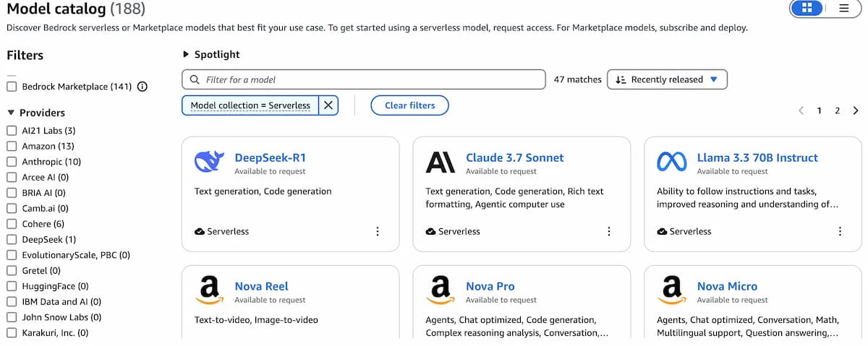The width and height of the screenshot is (868, 346).
Task: Open the Llama 3.3 70B Instruct link
Action: click(x=757, y=157)
